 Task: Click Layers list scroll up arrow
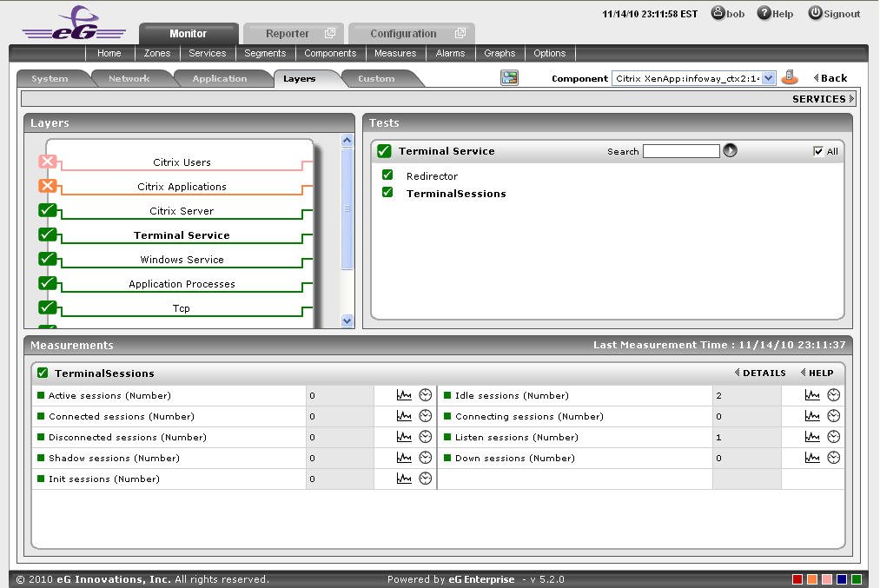coord(347,140)
